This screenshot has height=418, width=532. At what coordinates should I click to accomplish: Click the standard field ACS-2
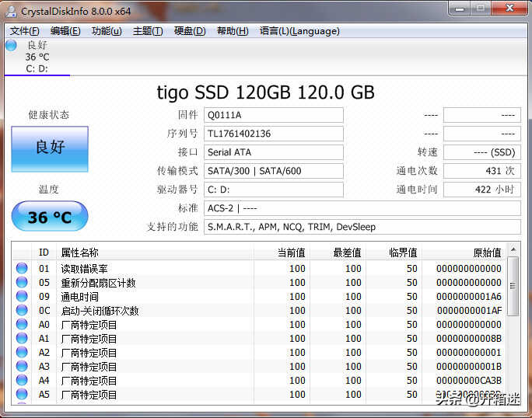362,208
